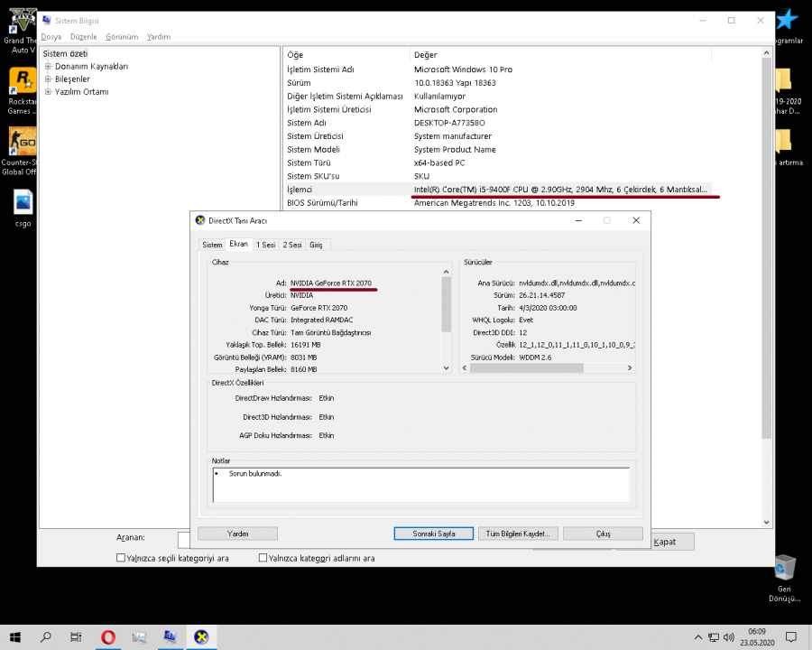812x650 pixels.
Task: Open Rockstar Games launcher desktop icon
Action: tap(22, 90)
